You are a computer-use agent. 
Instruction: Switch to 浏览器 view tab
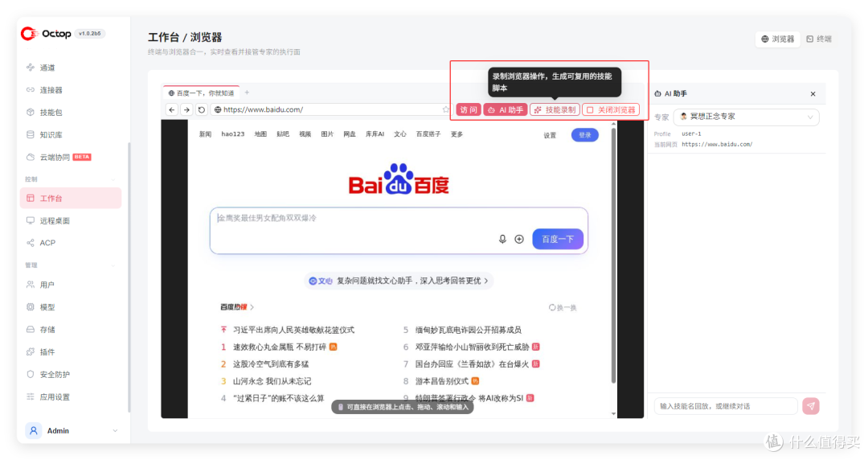(778, 39)
